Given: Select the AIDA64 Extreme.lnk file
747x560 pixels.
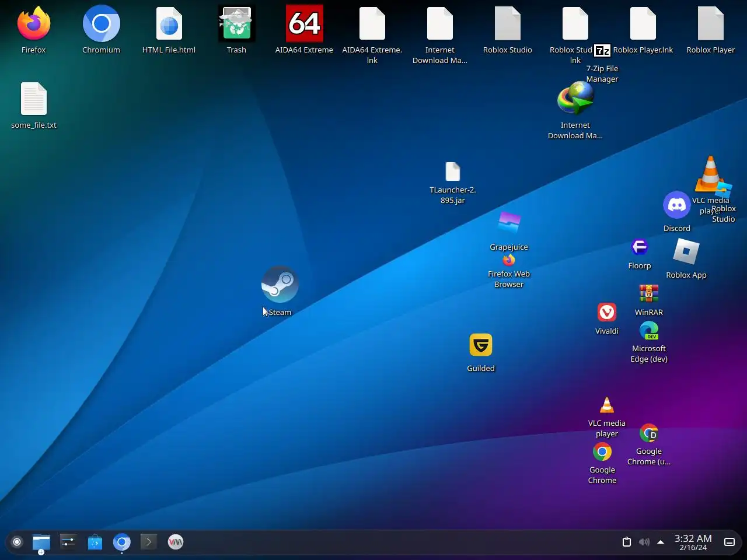Looking at the screenshot, I should click(x=372, y=23).
